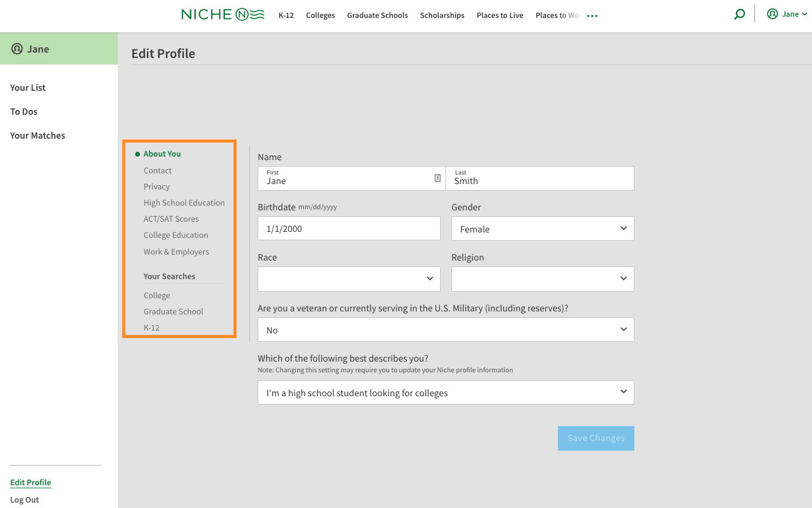Click the Birthdate input field
Screen dimensions: 812x508
click(x=349, y=229)
